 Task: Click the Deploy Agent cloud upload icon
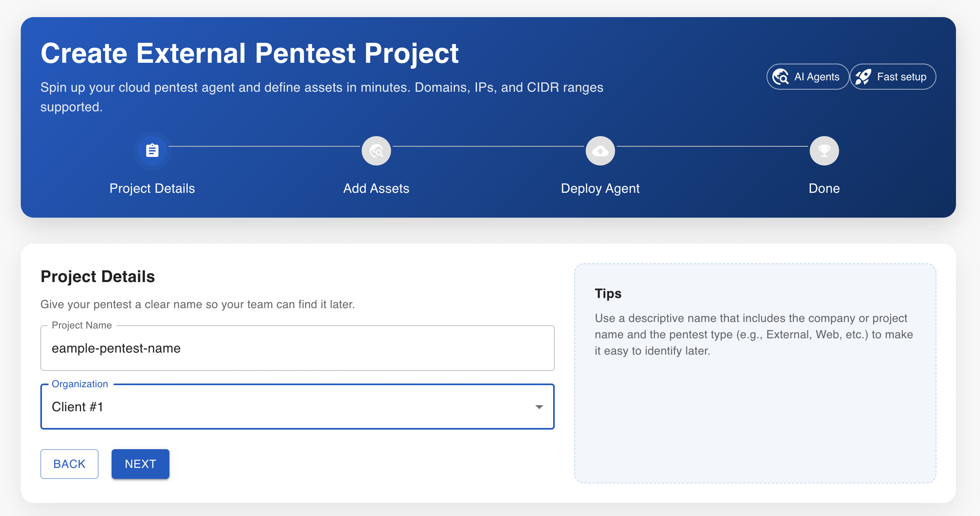point(600,151)
